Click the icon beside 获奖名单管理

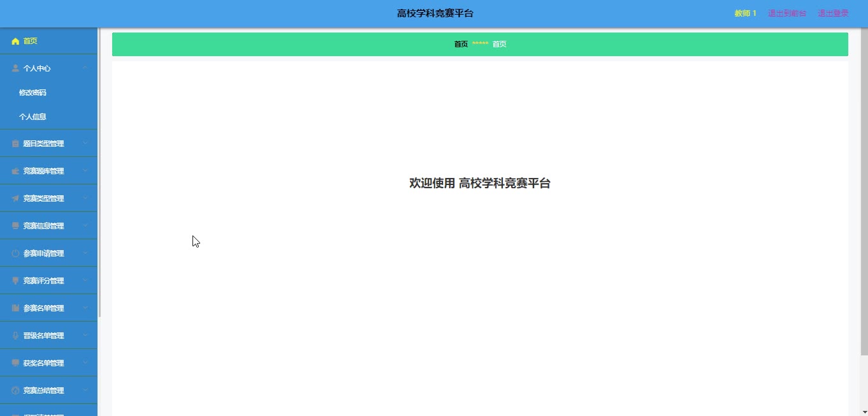(15, 363)
